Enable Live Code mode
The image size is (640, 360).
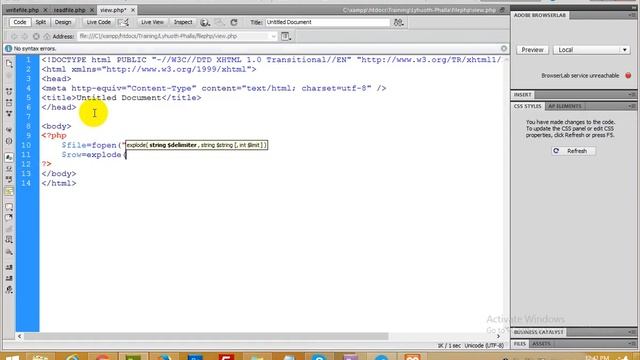pos(98,22)
